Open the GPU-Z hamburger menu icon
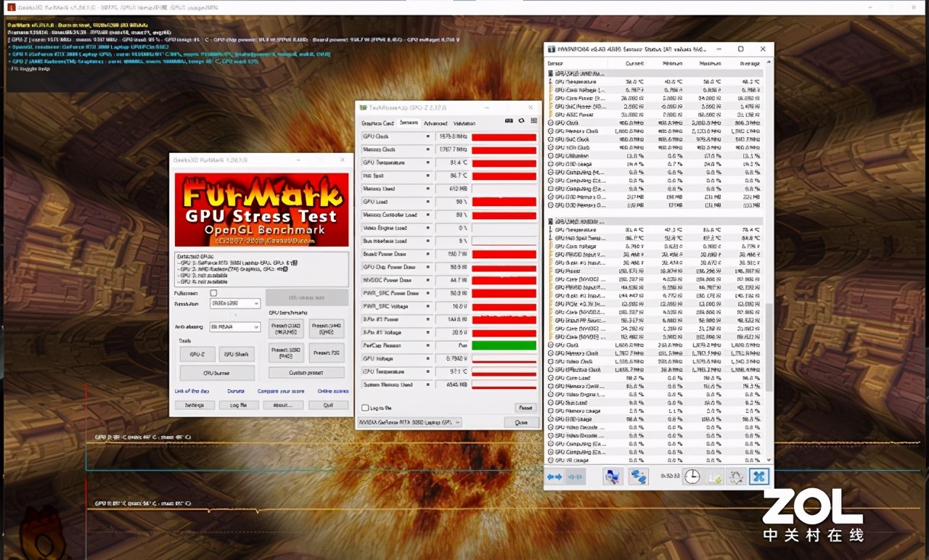 coord(533,121)
